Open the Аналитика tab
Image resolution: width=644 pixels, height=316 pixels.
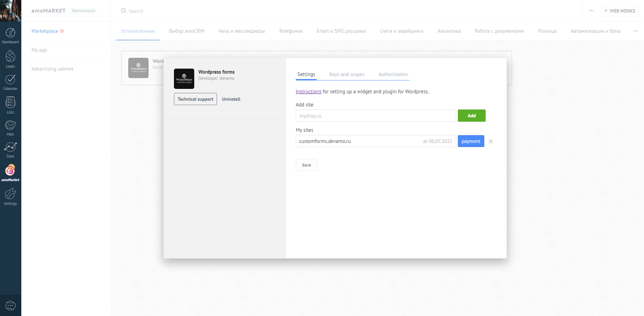pos(449,31)
